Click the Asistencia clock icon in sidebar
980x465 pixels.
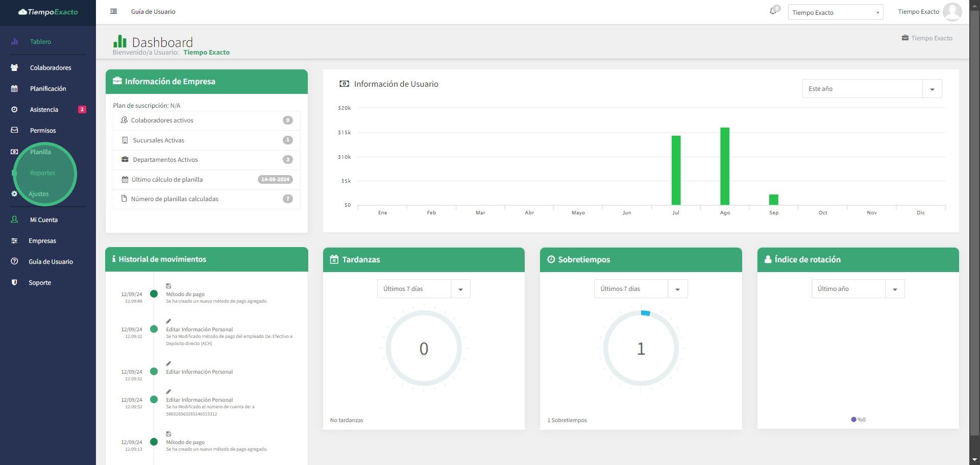click(x=14, y=109)
